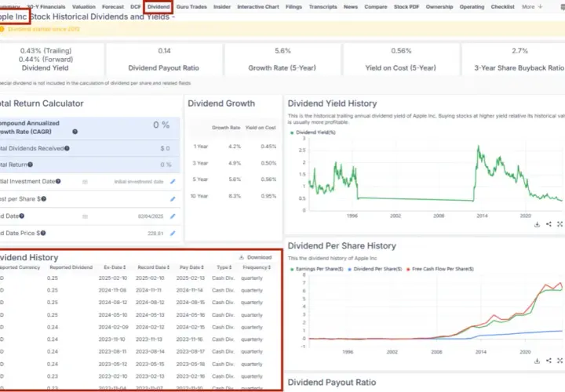Share the Dividend Yield History chart
The width and height of the screenshot is (565, 392).
(x=549, y=224)
